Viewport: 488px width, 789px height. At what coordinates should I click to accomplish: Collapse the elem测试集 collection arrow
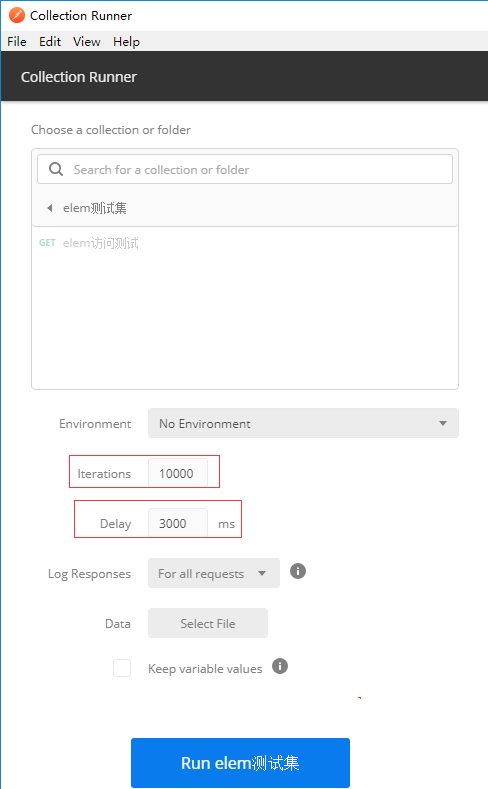point(49,208)
